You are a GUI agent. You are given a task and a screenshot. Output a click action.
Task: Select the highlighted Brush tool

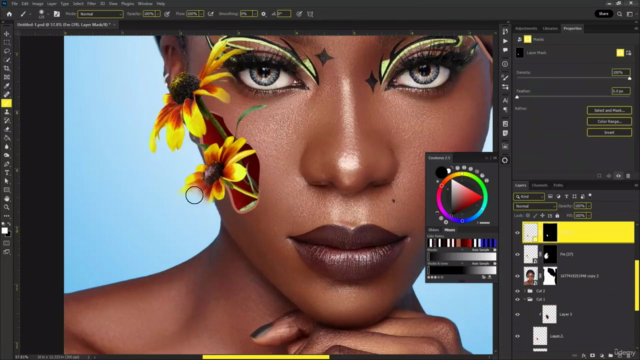7,103
